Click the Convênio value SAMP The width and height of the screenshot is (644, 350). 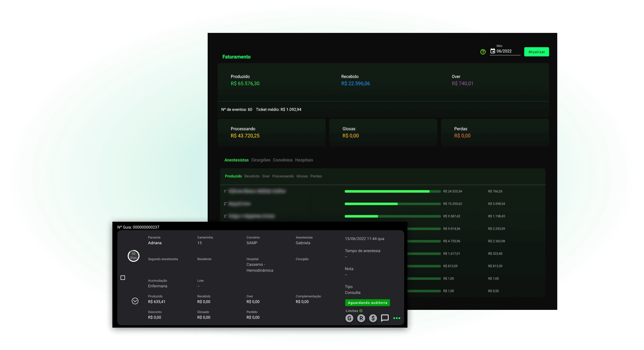point(252,243)
